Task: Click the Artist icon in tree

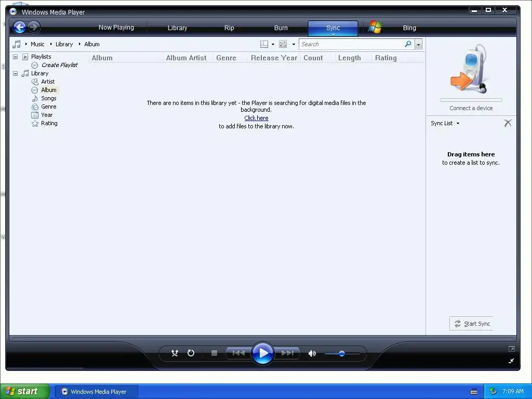Action: [35, 82]
